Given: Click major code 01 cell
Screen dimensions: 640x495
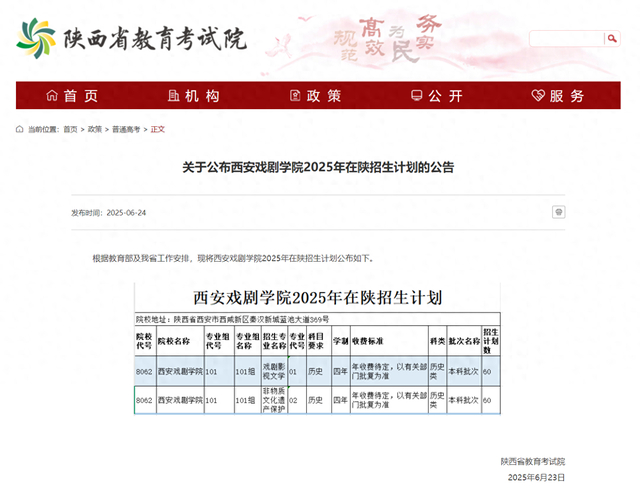Looking at the screenshot, I should [x=297, y=371].
